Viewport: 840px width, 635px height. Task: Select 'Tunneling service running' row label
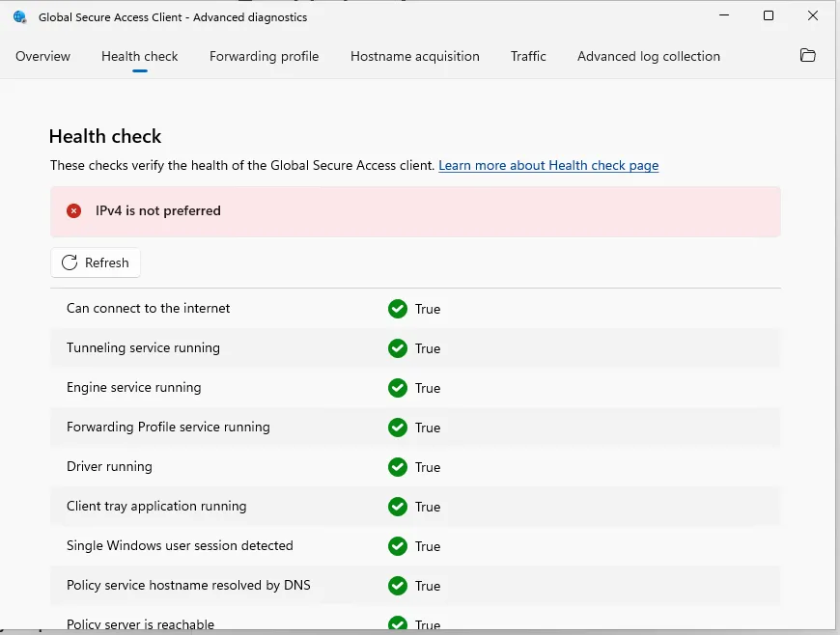143,348
